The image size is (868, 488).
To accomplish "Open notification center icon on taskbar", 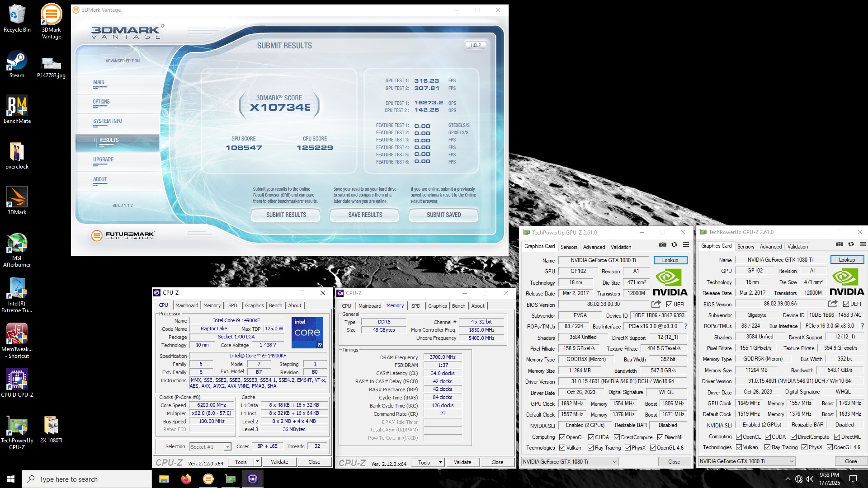I will 853,479.
